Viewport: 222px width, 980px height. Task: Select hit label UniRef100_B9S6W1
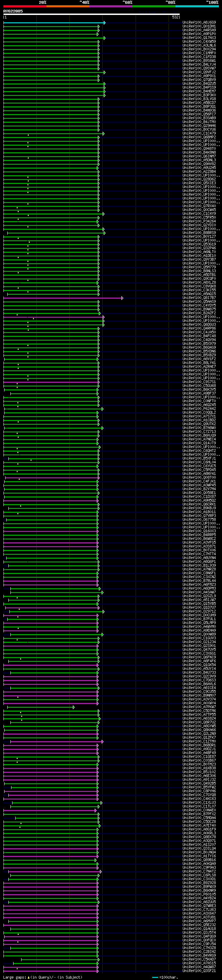tap(199, 60)
